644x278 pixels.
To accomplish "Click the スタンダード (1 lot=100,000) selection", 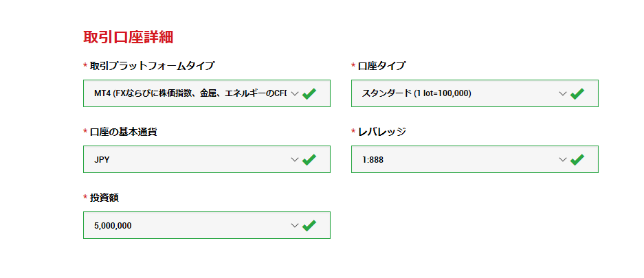I will point(417,93).
